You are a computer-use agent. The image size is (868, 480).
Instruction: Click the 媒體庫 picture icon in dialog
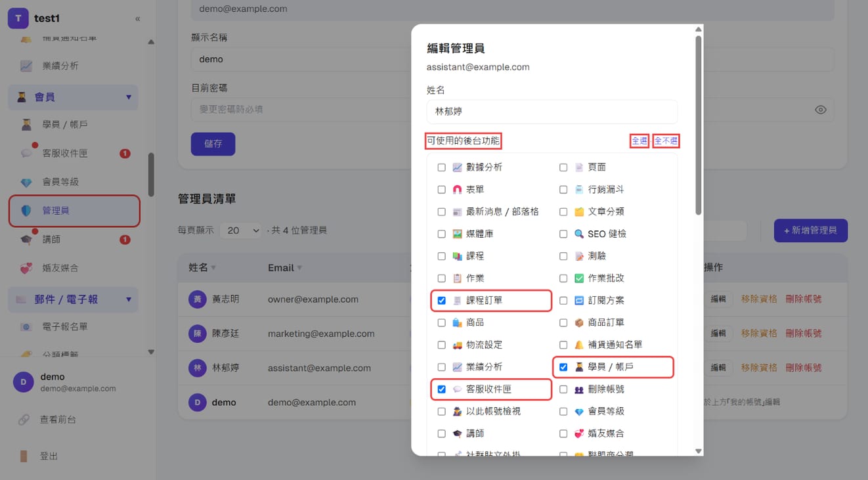(458, 234)
